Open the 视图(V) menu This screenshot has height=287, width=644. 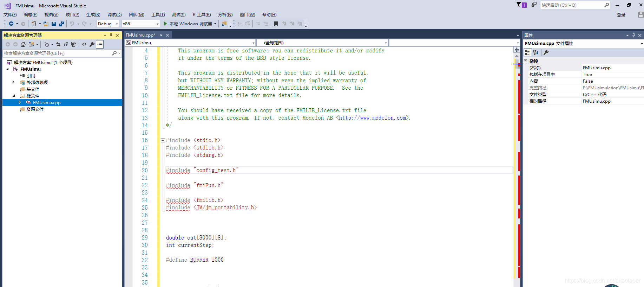(x=51, y=14)
